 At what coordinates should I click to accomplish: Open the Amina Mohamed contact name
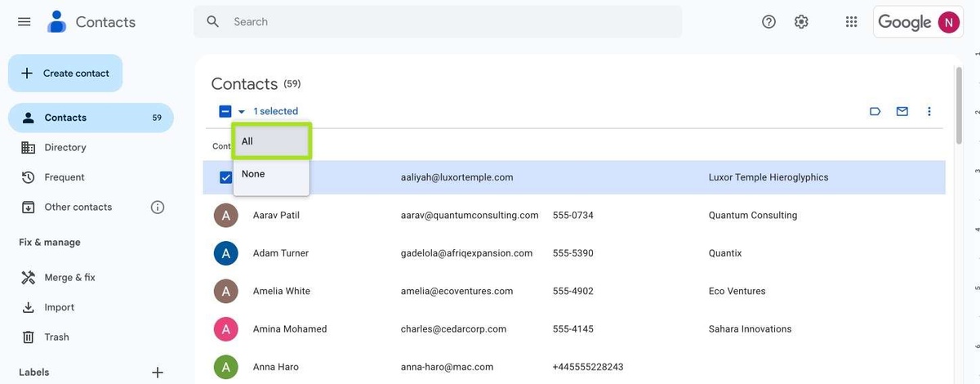[x=290, y=329]
